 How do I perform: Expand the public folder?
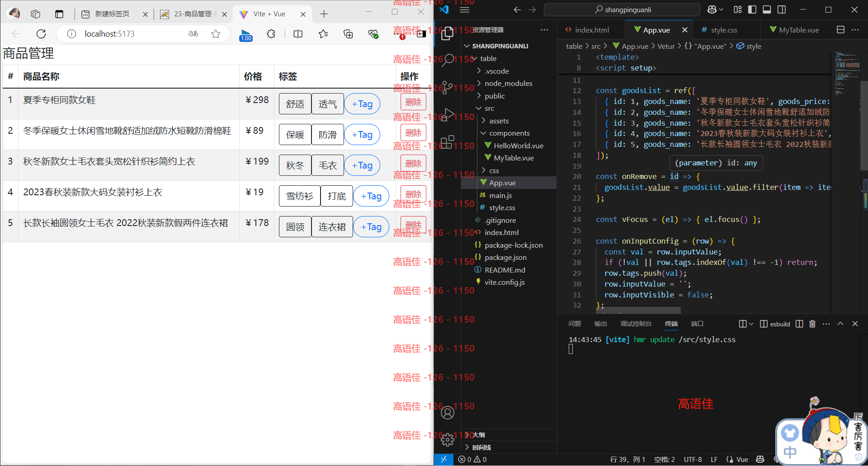[509, 96]
